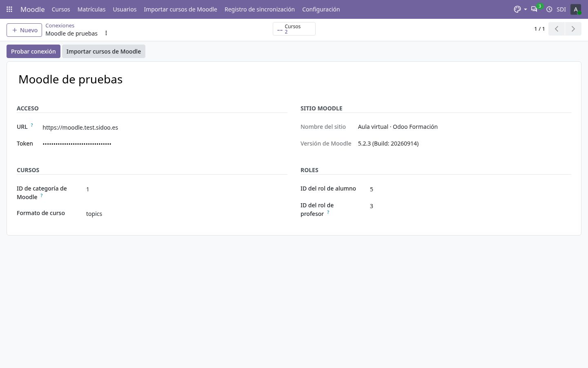Viewport: 588px width, 368px height.
Task: Open the Matrículas menu
Action: click(91, 9)
